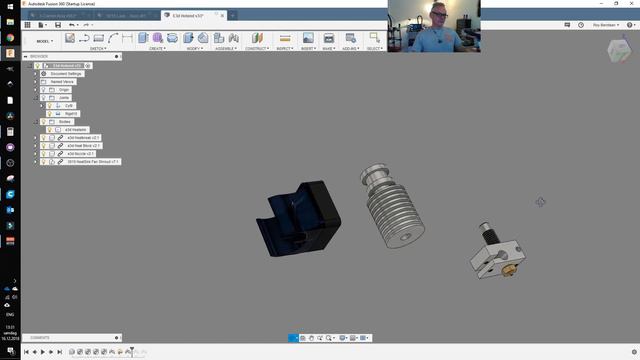Open the data panel grid icon
The height and width of the screenshot is (360, 640).
click(x=27, y=25)
